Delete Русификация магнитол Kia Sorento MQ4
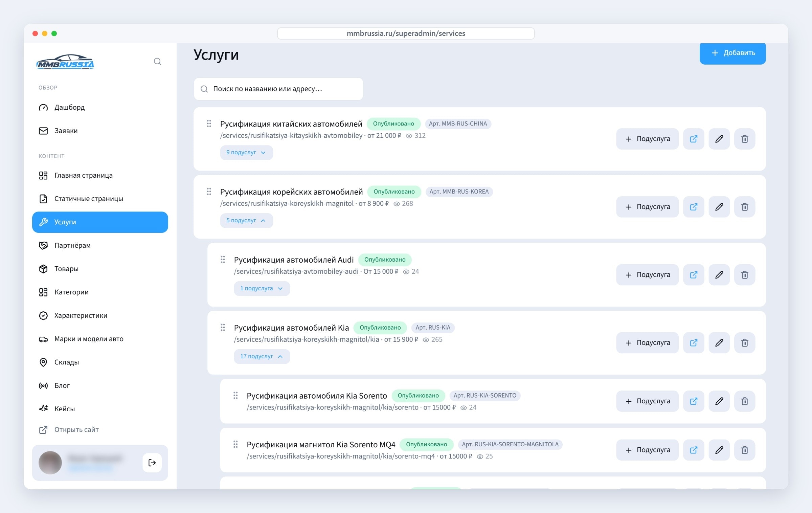This screenshot has width=812, height=513. pos(745,450)
